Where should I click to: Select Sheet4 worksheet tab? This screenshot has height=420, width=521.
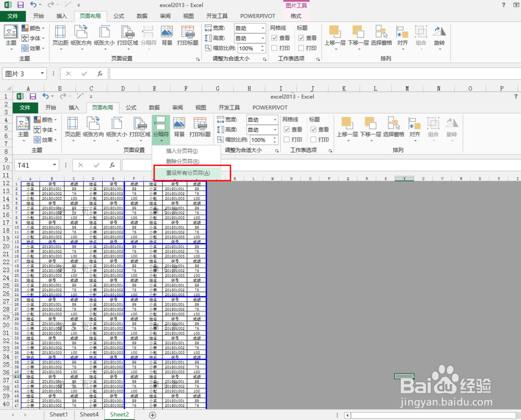(89, 414)
